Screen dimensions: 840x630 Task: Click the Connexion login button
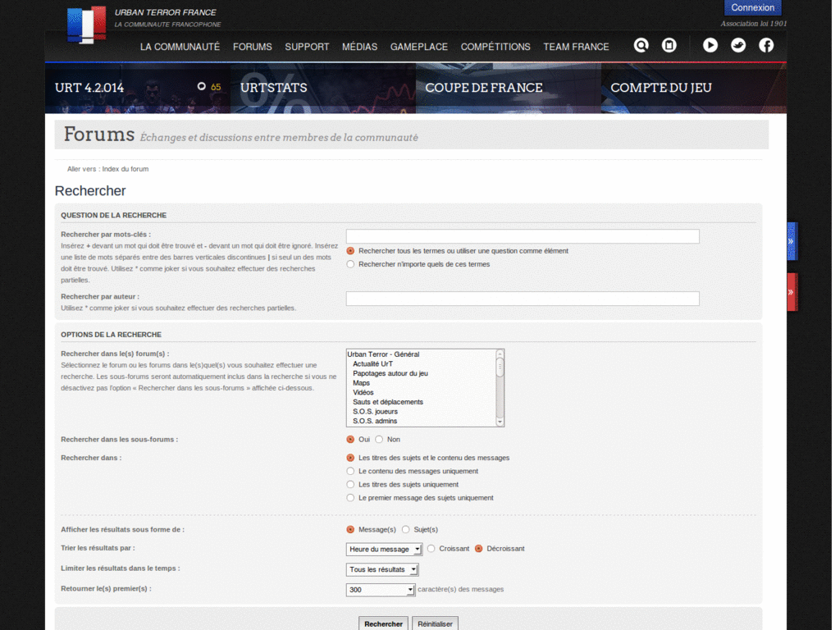752,8
